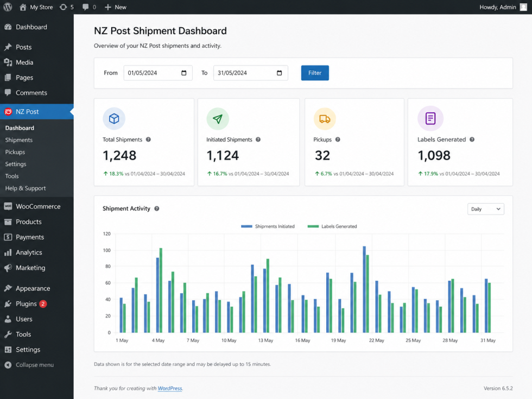This screenshot has height=399, width=532.
Task: Open the Shipment Activity help tooltip icon
Action: pos(157,208)
